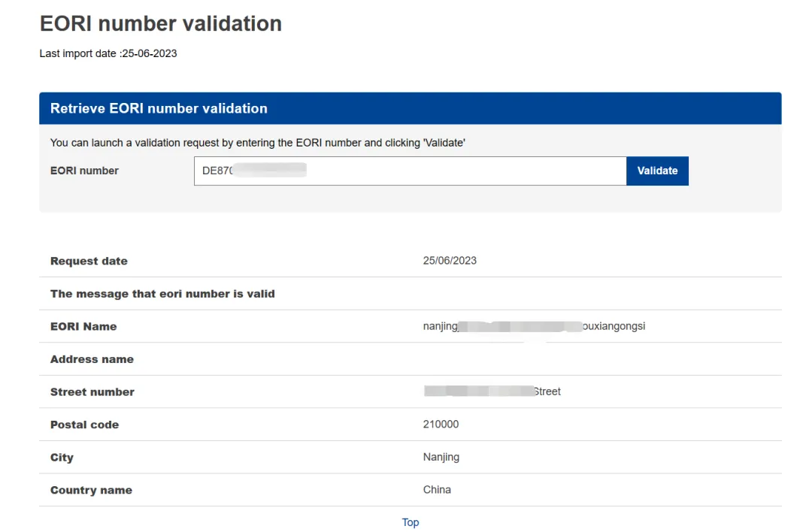Viewport: 812px width, 532px height.
Task: Click the EORI number validation page heading
Action: [x=161, y=24]
